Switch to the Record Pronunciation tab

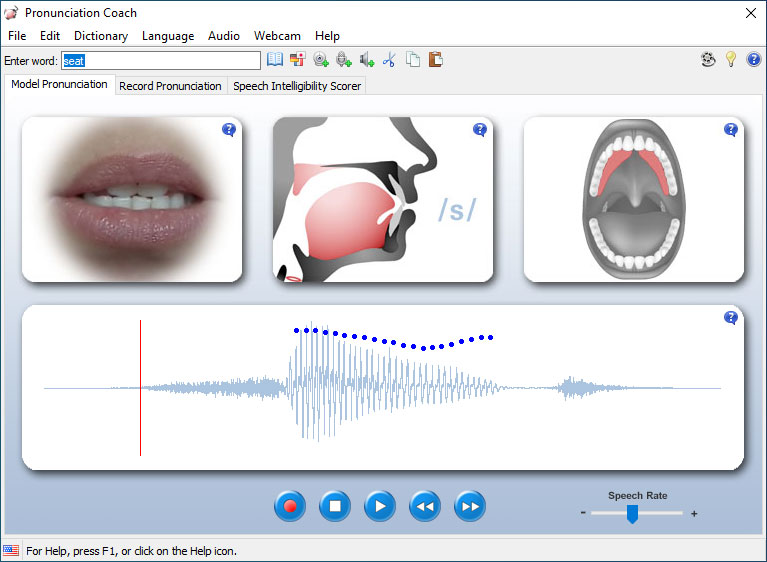[170, 86]
